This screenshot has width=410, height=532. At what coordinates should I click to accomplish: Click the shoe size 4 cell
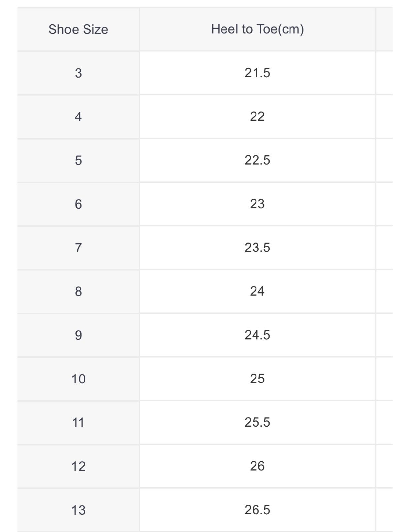(78, 116)
